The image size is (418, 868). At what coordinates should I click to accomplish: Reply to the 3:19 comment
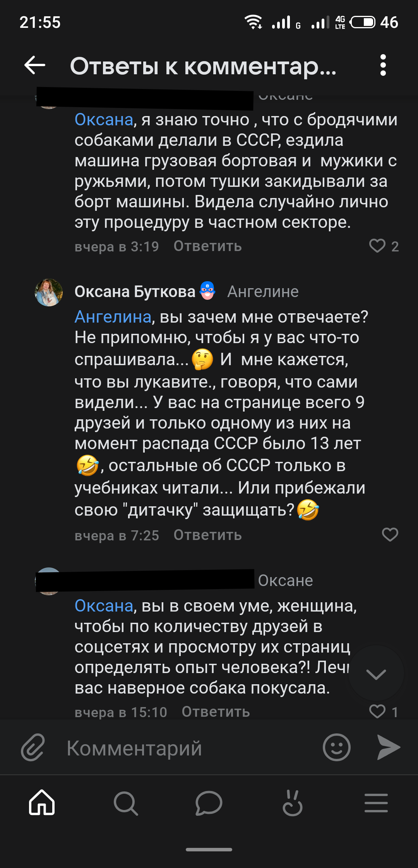pyautogui.click(x=207, y=246)
